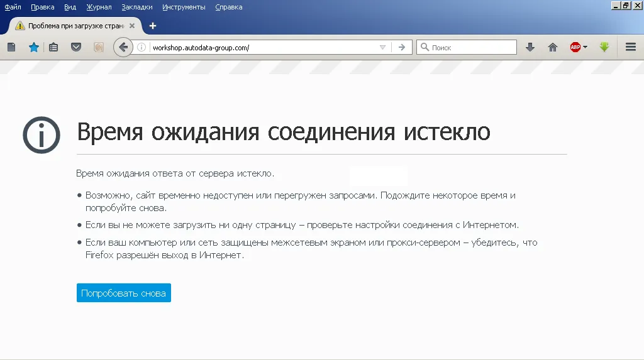The width and height of the screenshot is (644, 360).
Task: Open the Файл menu
Action: pyautogui.click(x=13, y=7)
